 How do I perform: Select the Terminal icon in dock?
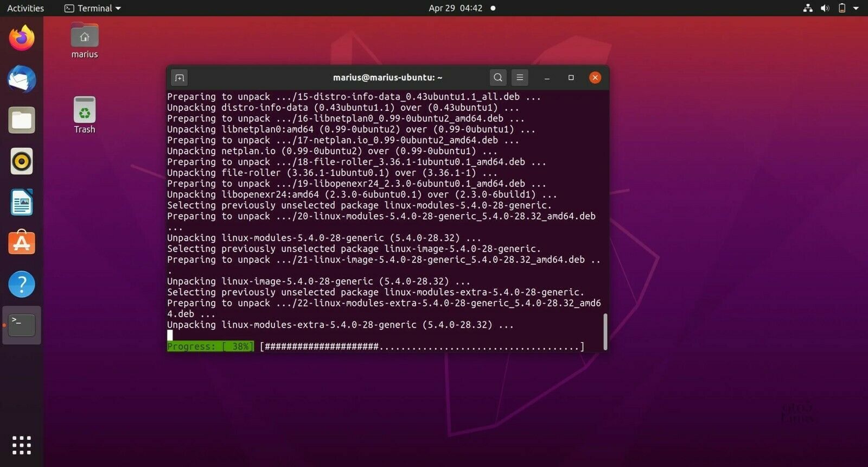22,325
